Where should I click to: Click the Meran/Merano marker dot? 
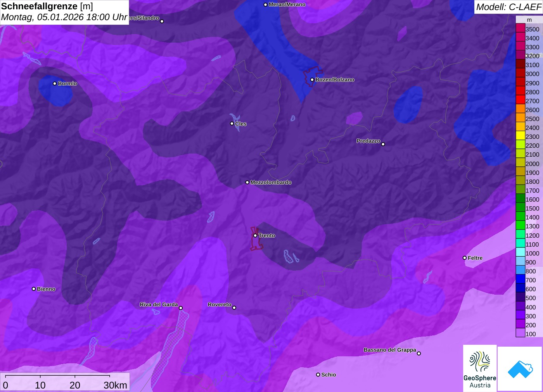(x=265, y=5)
